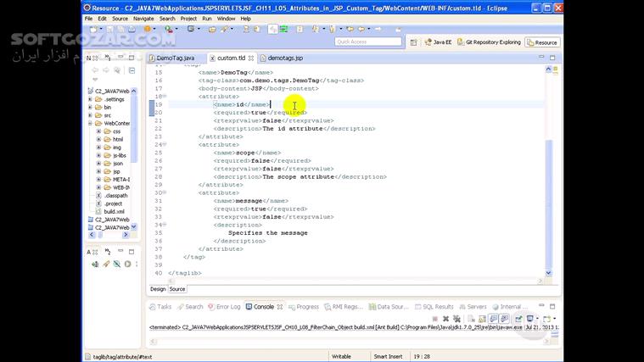Expand the src folder node
The image size is (644, 362).
coord(90,115)
